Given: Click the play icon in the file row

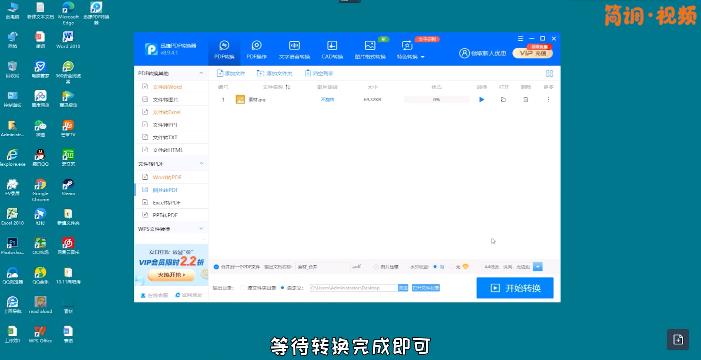Looking at the screenshot, I should click(x=481, y=99).
